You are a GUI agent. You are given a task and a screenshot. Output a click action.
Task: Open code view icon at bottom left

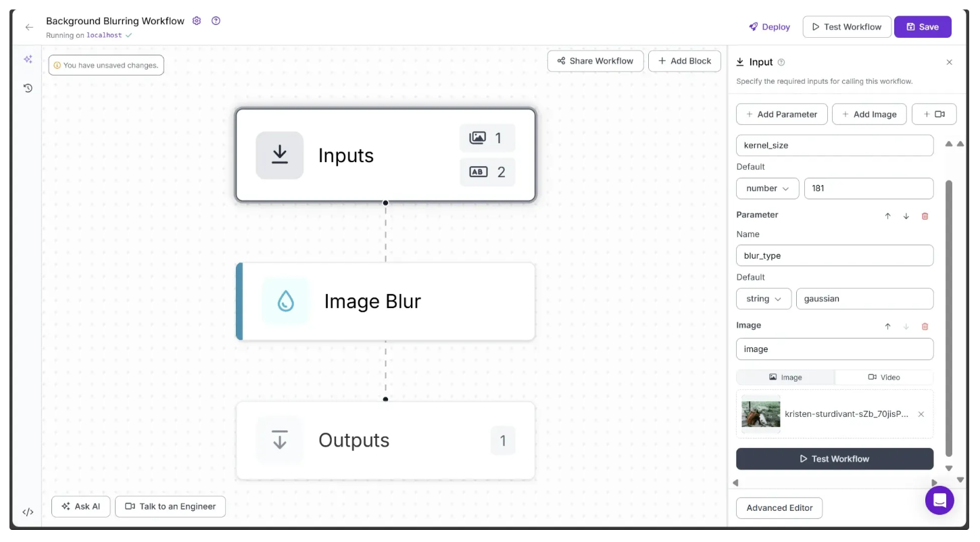28,512
